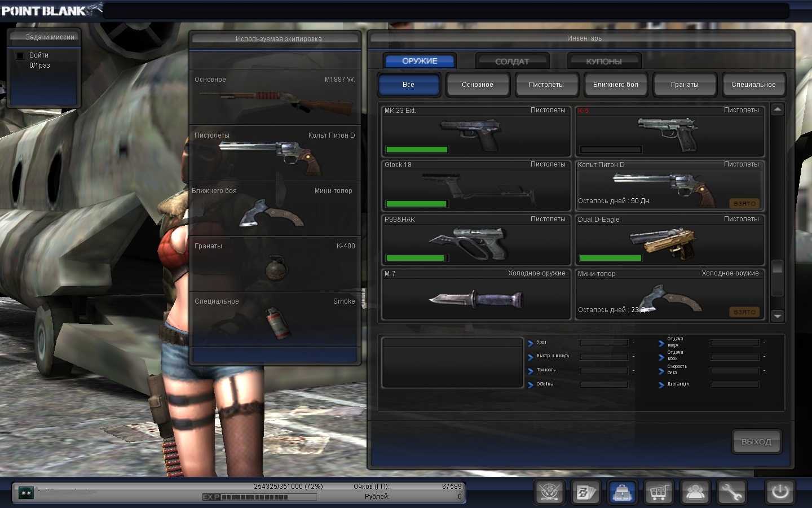Image resolution: width=812 pixels, height=508 pixels.
Task: Click the power exit icon
Action: pos(780,492)
